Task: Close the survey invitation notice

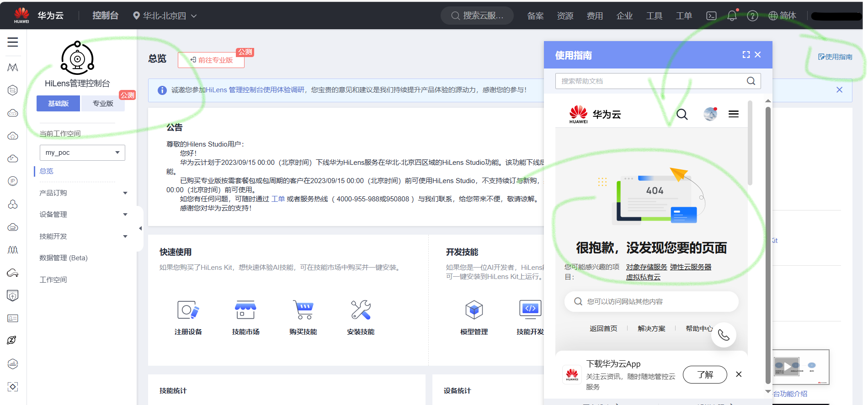Action: 839,90
